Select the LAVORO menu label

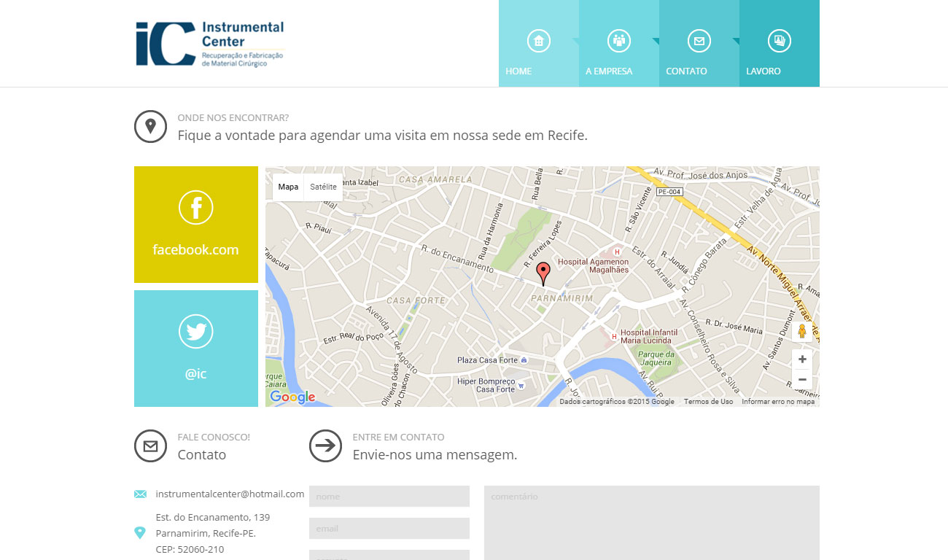[763, 71]
